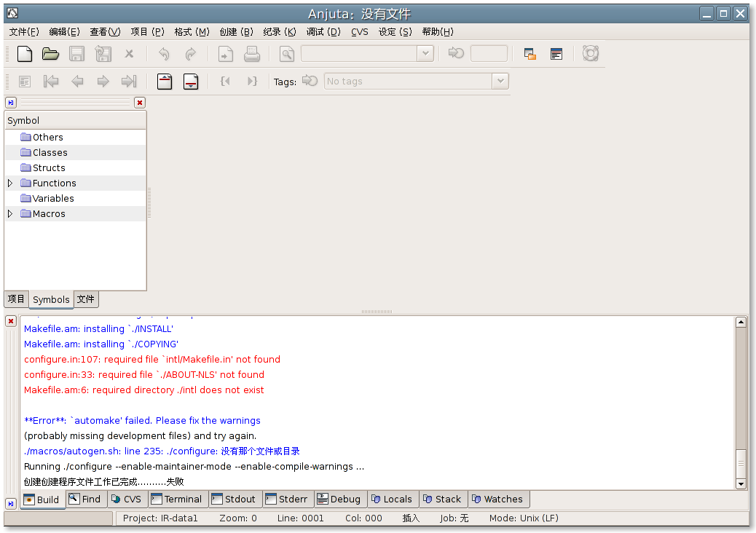The width and height of the screenshot is (756, 533).
Task: Click the Print icon
Action: pos(252,53)
